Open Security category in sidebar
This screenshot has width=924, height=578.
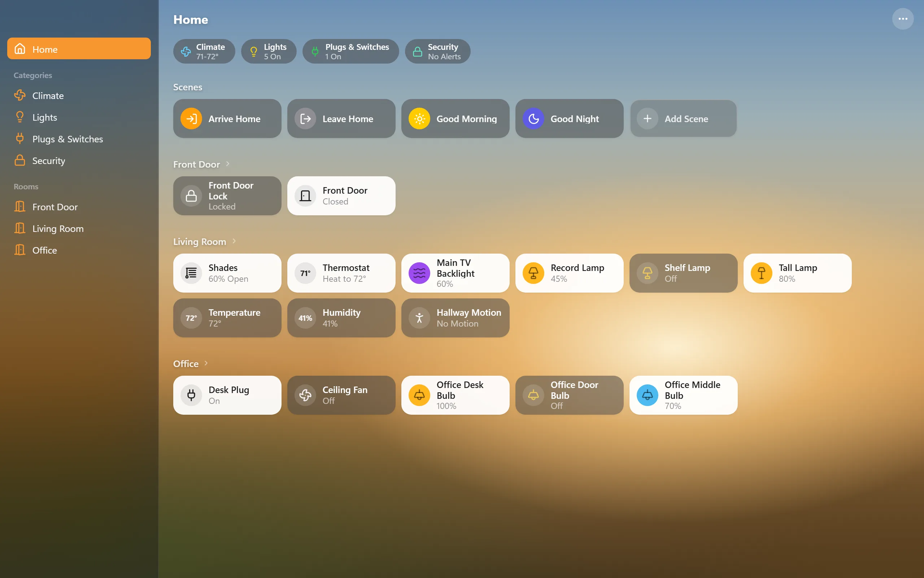[79, 160]
